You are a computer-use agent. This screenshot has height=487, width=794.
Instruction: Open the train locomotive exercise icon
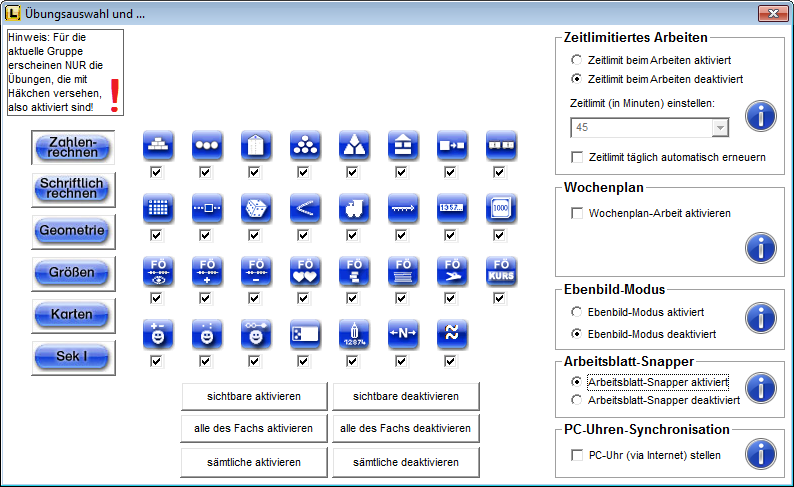tap(353, 208)
